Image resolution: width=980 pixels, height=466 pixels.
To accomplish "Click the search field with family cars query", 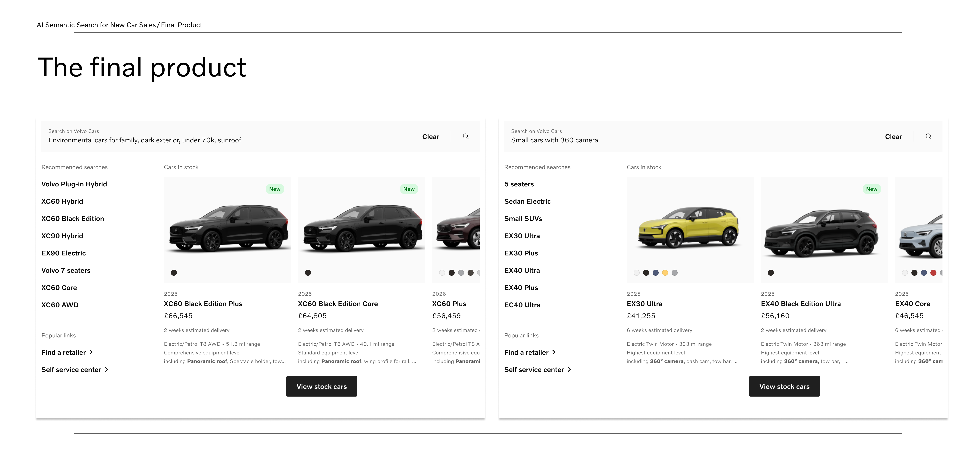I will click(260, 136).
